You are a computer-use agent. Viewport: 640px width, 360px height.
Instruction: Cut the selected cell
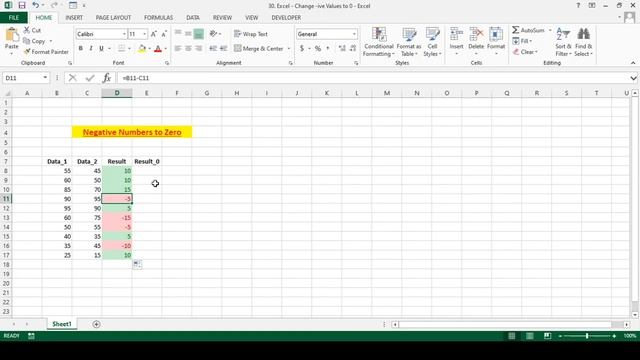[x=32, y=30]
